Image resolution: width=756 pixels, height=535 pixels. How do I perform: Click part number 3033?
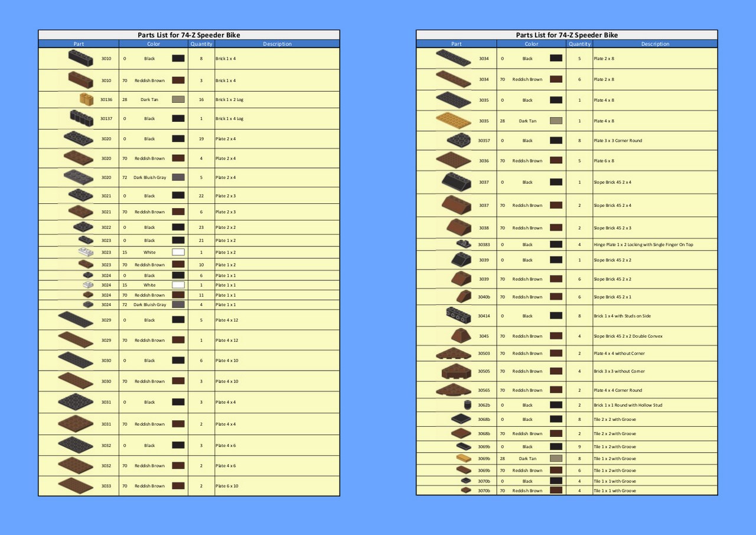pos(106,487)
